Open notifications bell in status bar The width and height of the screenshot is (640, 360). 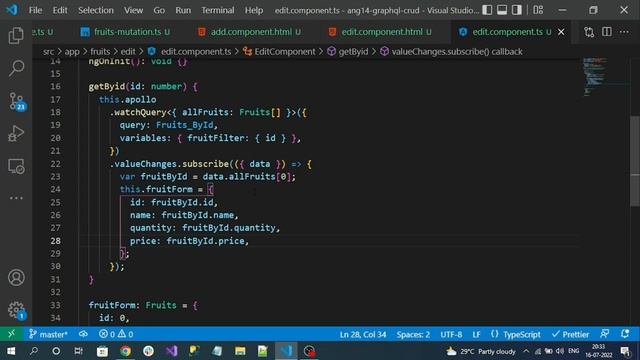coord(625,334)
